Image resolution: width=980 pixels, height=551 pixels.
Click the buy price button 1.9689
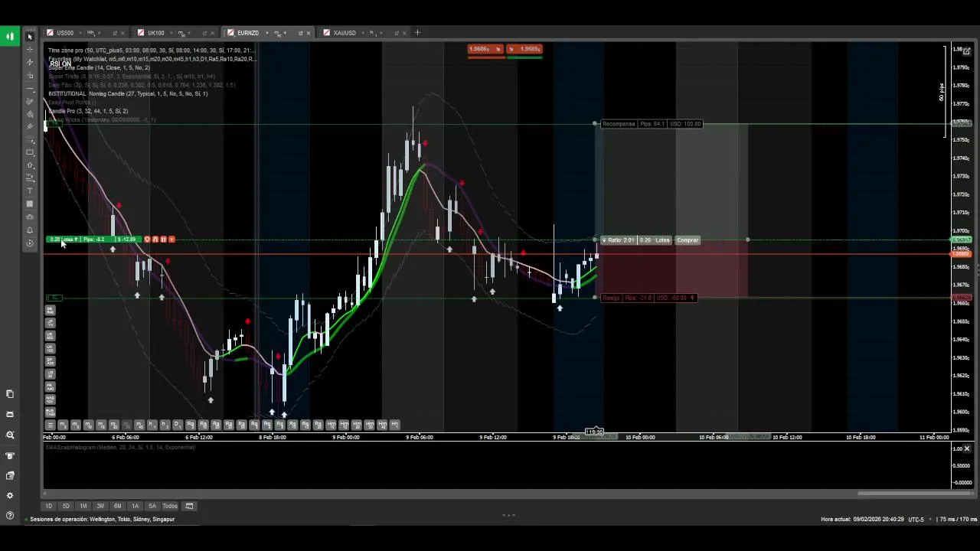click(x=524, y=49)
